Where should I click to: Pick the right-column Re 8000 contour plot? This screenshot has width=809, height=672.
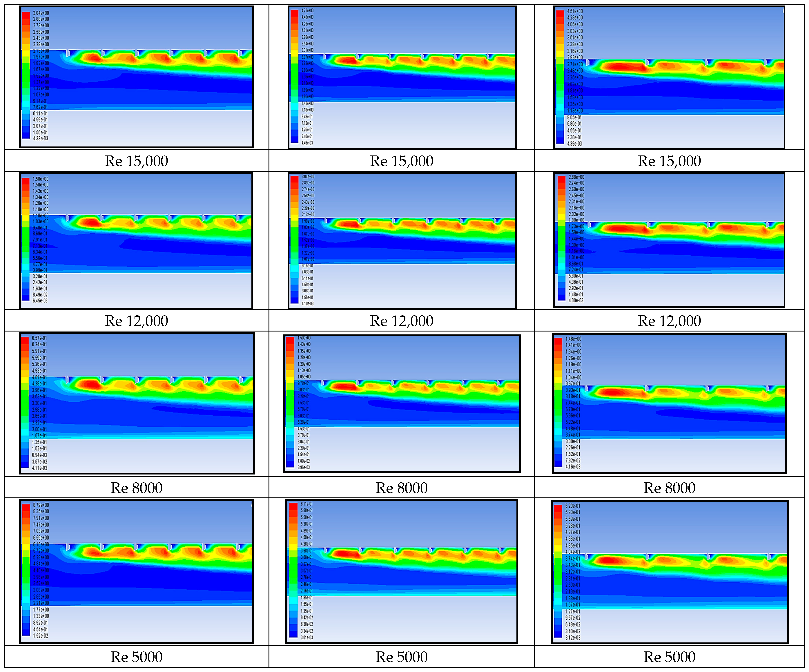pos(669,403)
